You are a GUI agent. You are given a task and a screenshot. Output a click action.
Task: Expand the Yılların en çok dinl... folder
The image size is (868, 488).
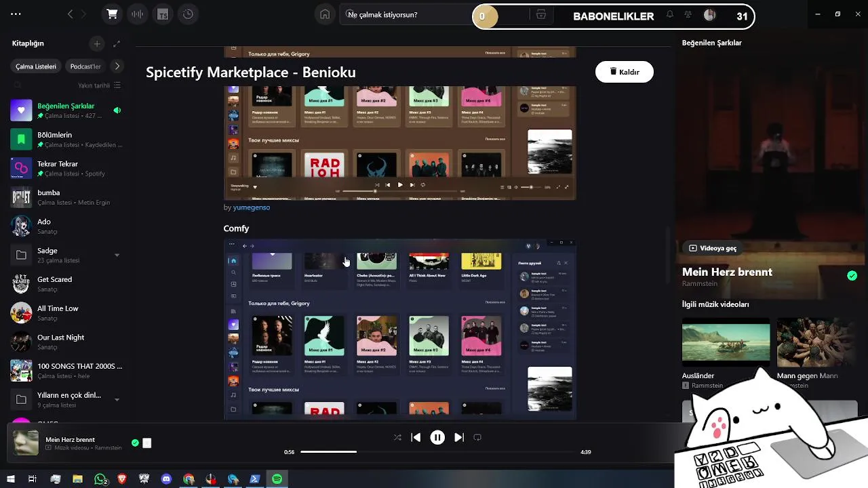coord(117,400)
